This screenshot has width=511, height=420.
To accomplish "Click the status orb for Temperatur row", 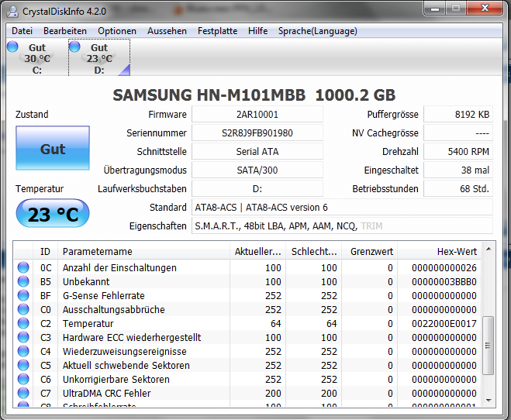I will [x=23, y=323].
